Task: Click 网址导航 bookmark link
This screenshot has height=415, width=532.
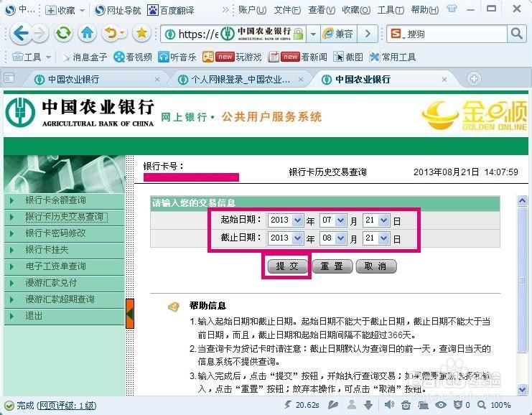Action: pos(118,11)
